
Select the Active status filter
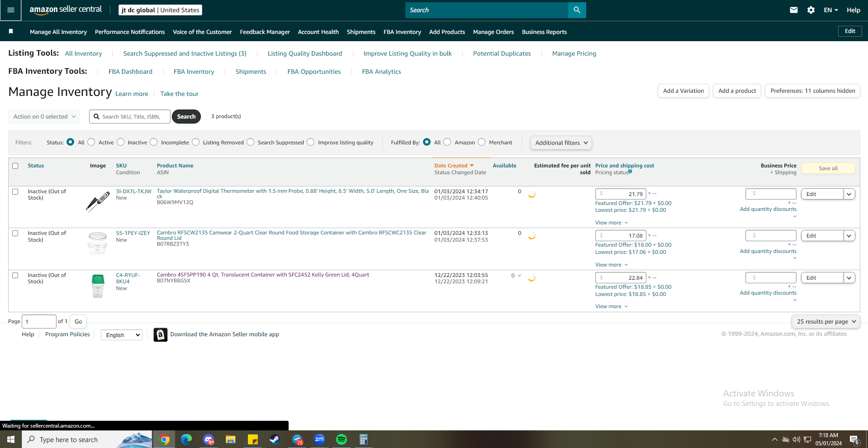pos(91,142)
